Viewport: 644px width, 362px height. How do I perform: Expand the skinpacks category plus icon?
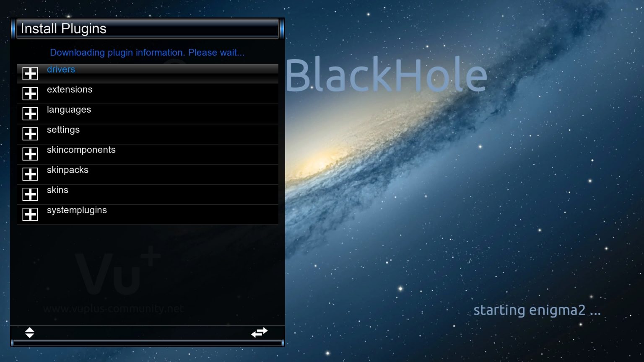click(30, 174)
